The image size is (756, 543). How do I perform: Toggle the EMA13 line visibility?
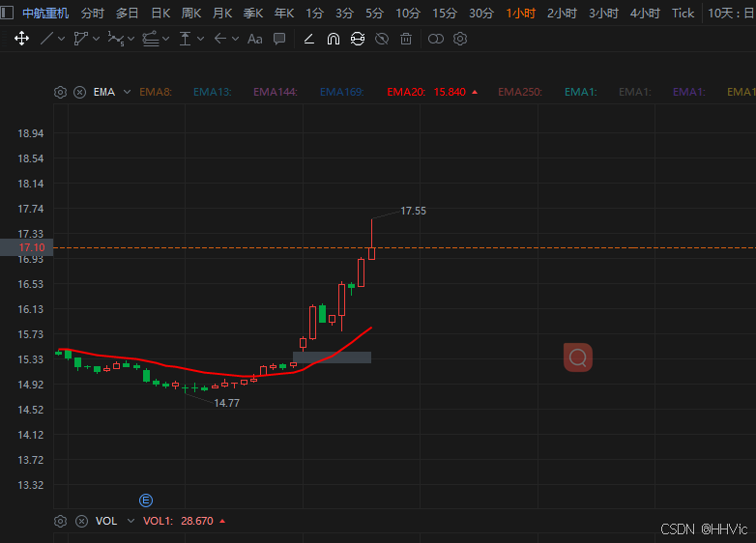[212, 92]
